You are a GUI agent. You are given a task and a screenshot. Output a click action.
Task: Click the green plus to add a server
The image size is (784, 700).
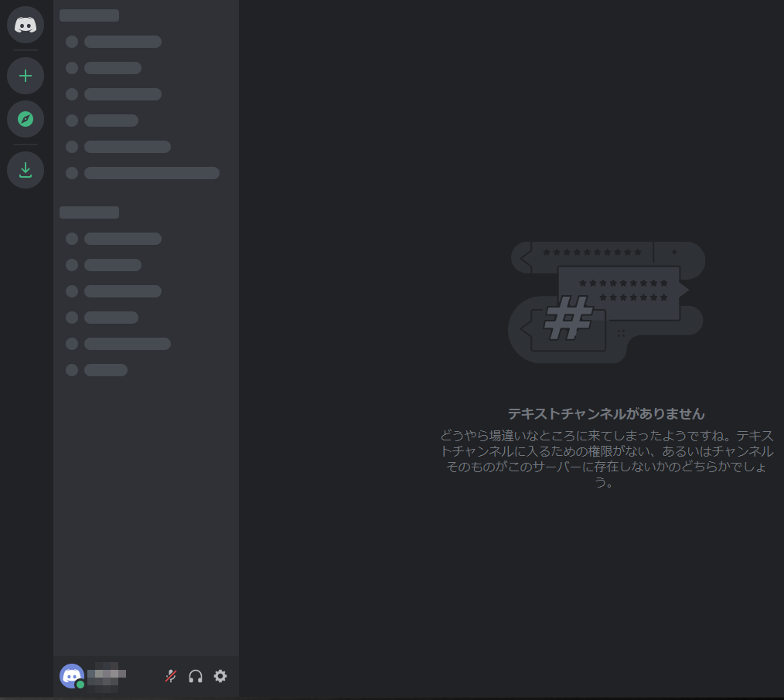(26, 76)
